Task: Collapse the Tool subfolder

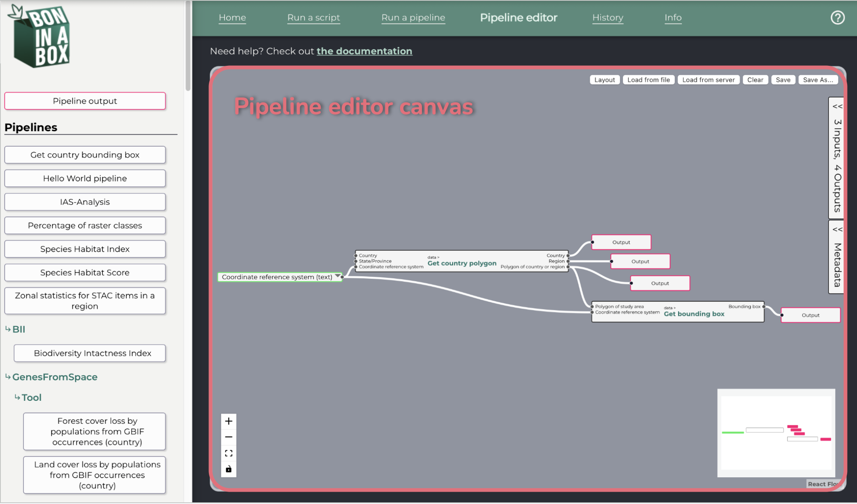Action: pos(28,398)
